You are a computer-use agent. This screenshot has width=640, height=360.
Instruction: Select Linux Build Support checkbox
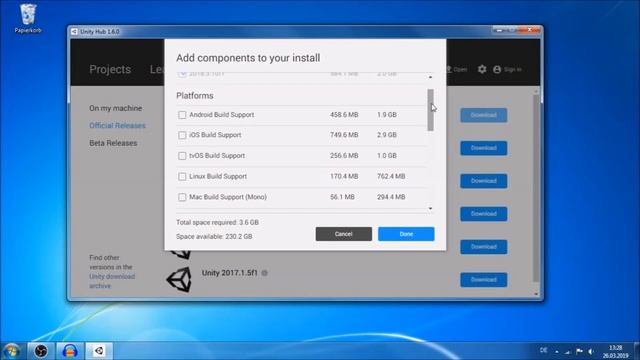182,177
